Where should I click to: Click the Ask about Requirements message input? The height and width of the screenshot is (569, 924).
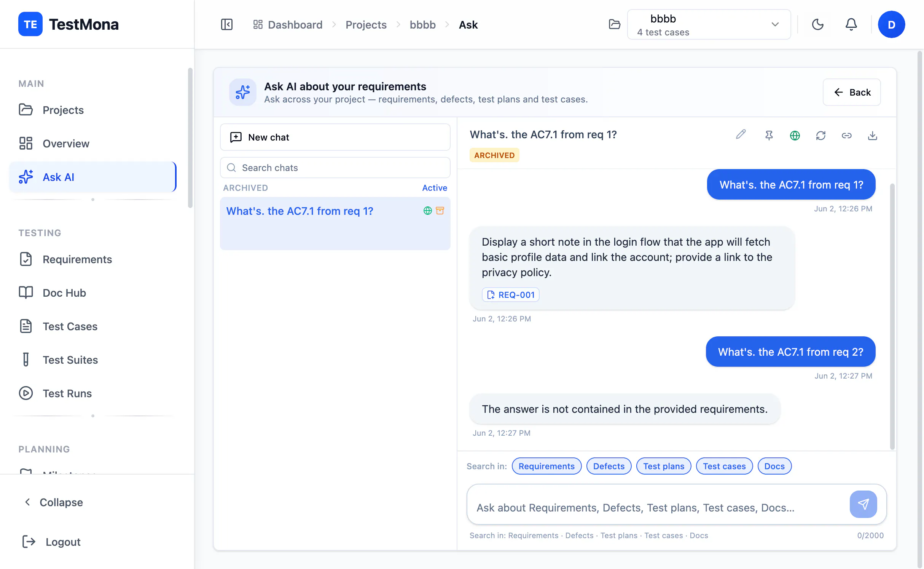coord(658,508)
